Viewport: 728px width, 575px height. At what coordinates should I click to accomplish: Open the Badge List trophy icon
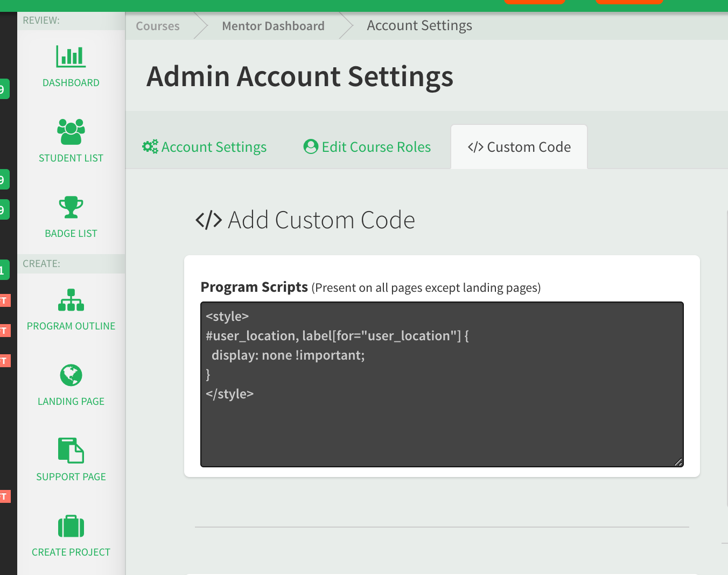pos(71,207)
